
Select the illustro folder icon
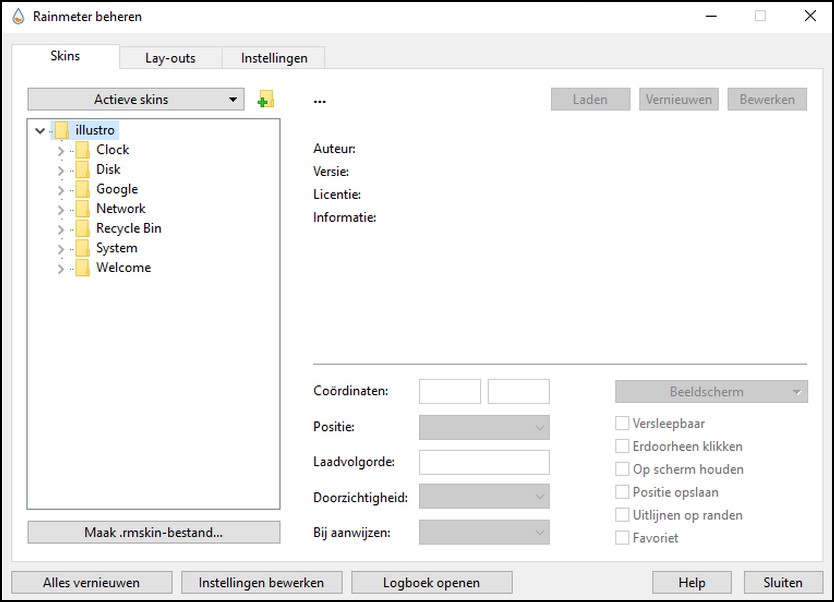(62, 130)
